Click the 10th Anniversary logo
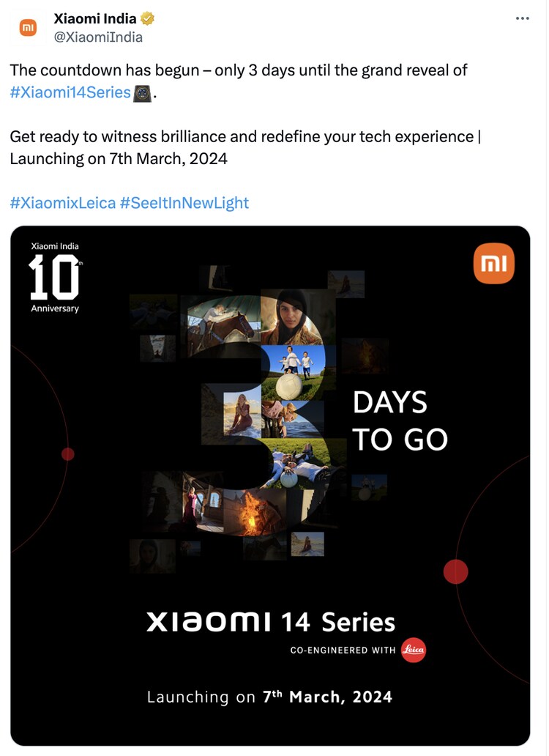This screenshot has height=756, width=549. coord(55,277)
